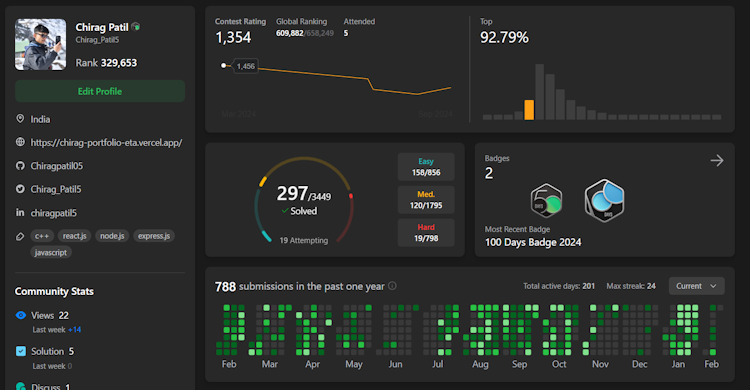Click the Most Recent Badge title text
The image size is (750, 390).
click(533, 242)
